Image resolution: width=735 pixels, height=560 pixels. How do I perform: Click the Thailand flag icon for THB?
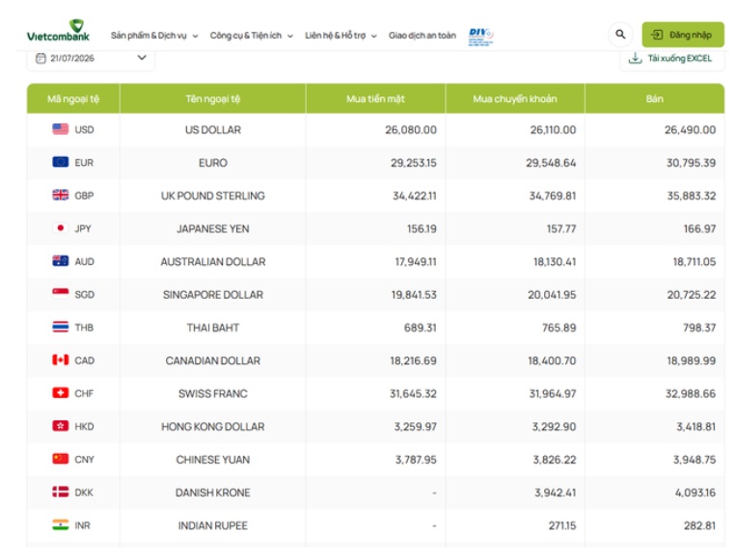(x=61, y=327)
